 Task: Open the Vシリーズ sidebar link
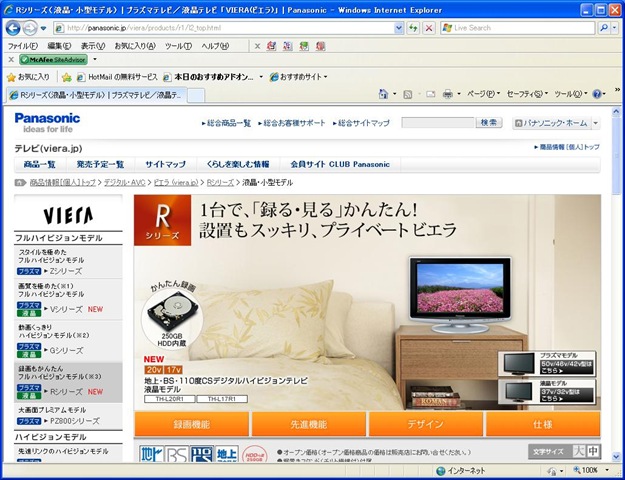67,309
